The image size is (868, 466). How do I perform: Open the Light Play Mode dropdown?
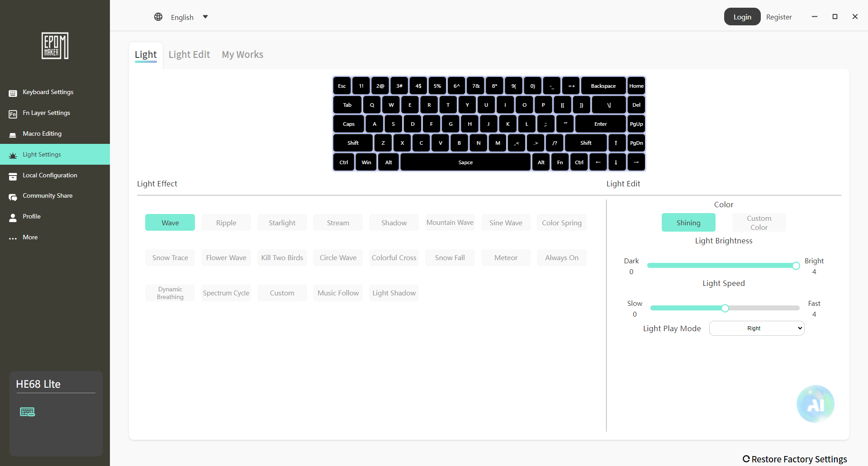point(757,328)
